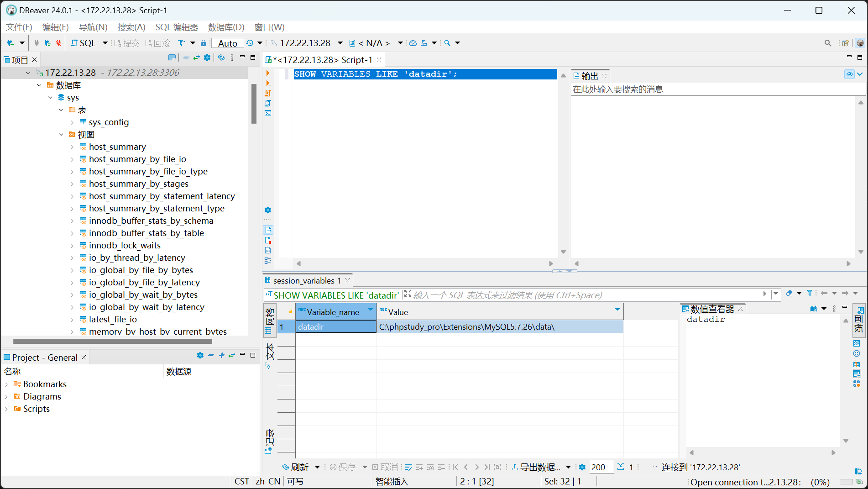Viewport: 868px width, 489px height.
Task: Open 数据库(D) menu
Action: tap(226, 27)
